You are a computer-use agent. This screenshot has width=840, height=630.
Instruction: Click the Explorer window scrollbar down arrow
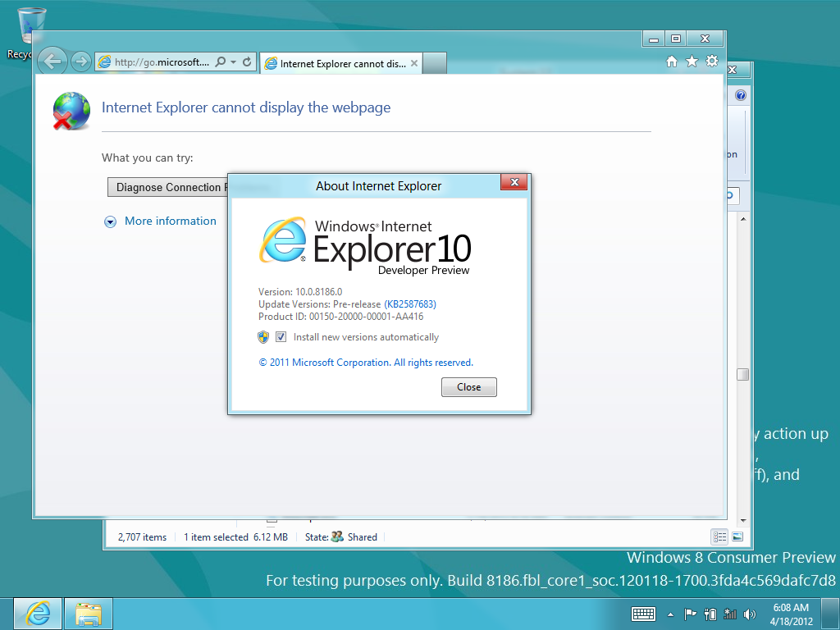coord(743,521)
